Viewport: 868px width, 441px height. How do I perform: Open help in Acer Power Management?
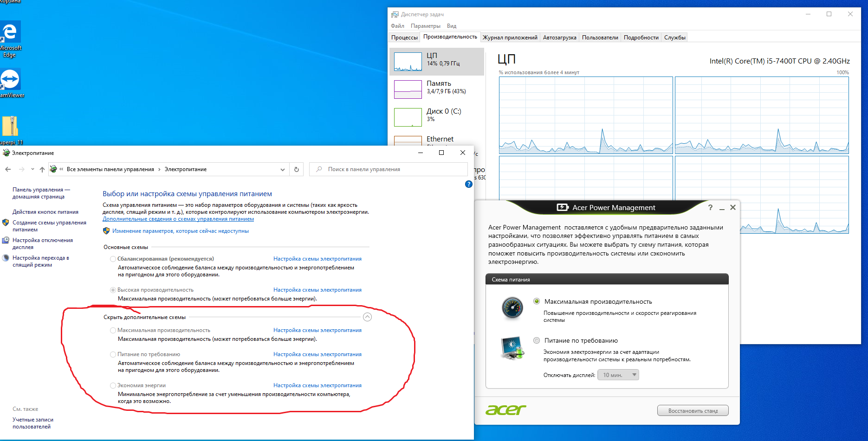[710, 207]
